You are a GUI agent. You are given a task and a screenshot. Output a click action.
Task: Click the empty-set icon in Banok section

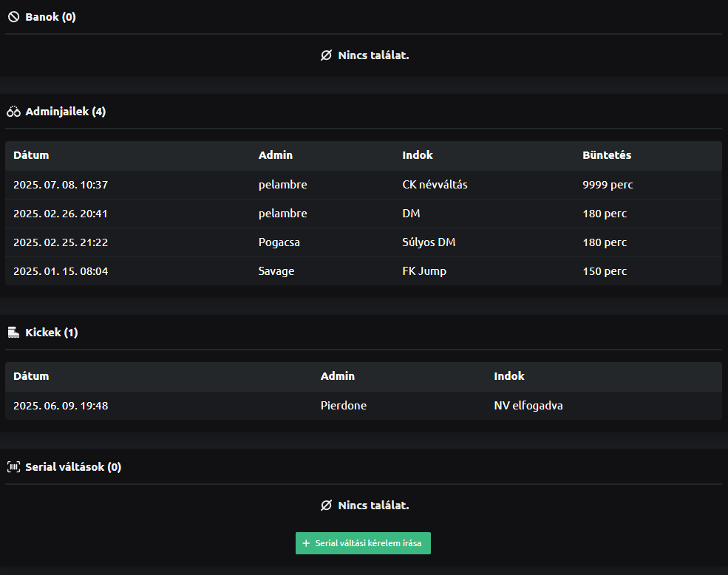point(326,55)
